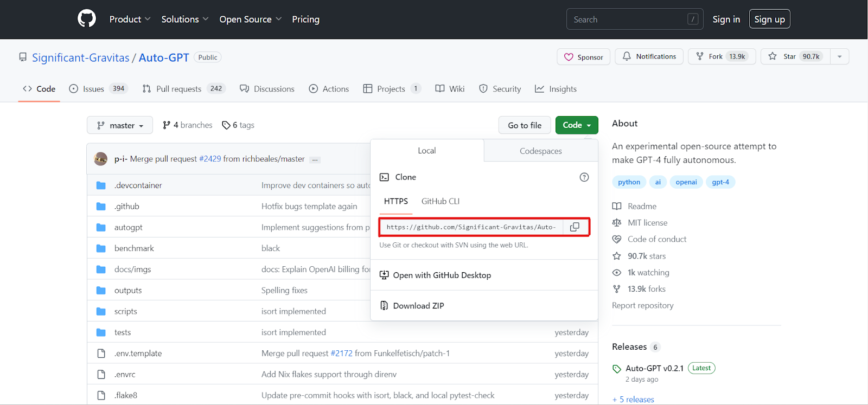Expand the commit message ellipsis
This screenshot has width=868, height=405.
pos(315,160)
